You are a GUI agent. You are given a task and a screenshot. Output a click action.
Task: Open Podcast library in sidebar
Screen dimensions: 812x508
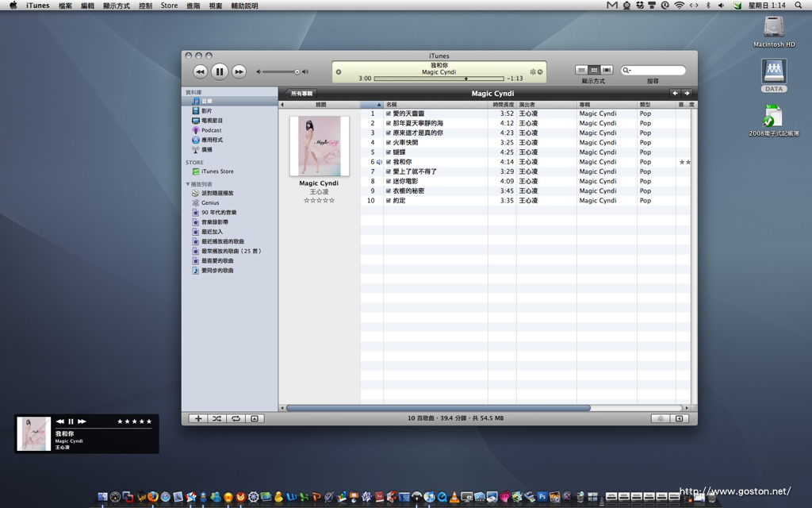[229, 130]
